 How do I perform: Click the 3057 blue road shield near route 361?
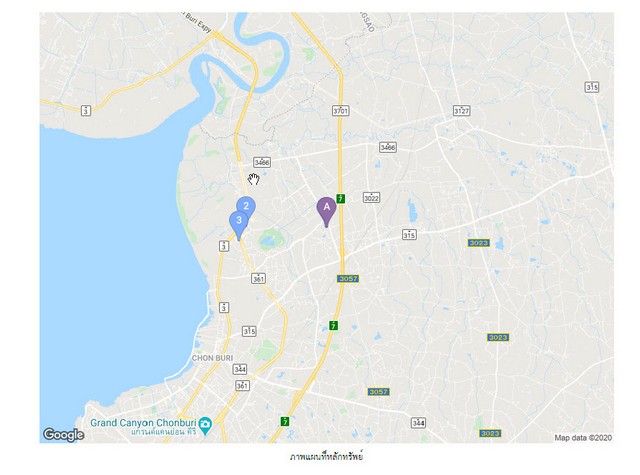348,279
